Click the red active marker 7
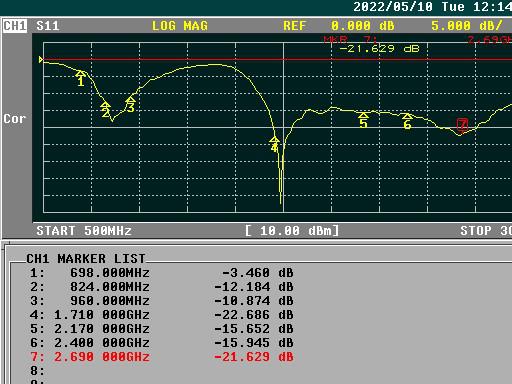This screenshot has height=384, width=512. [462, 125]
